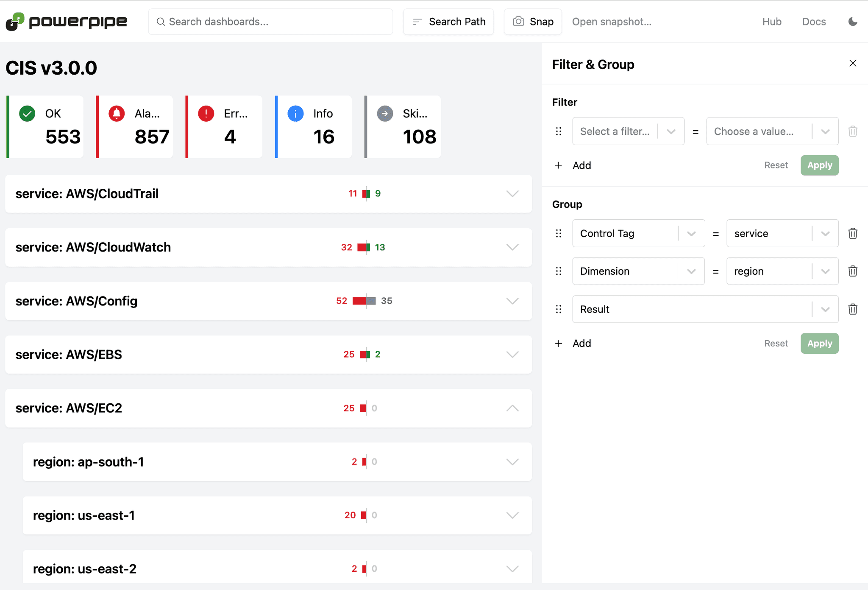The width and height of the screenshot is (868, 590).
Task: Click drag handle of Result row
Action: [559, 309]
